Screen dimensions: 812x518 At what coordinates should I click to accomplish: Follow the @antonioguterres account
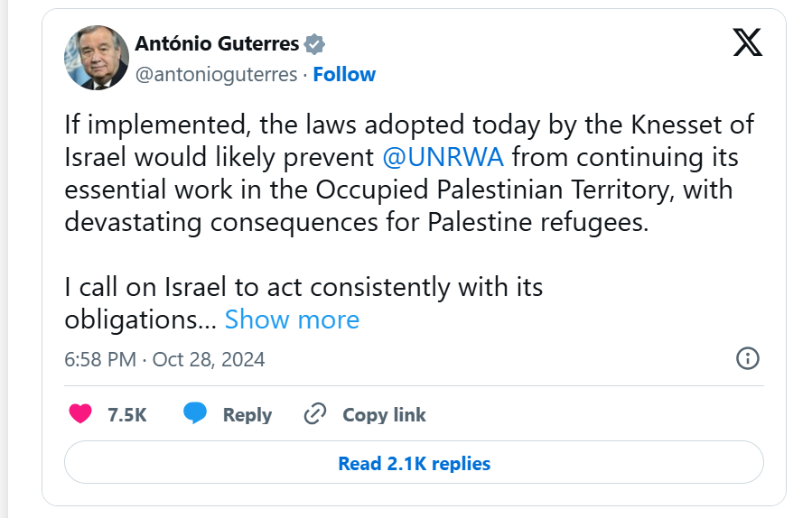tap(344, 74)
